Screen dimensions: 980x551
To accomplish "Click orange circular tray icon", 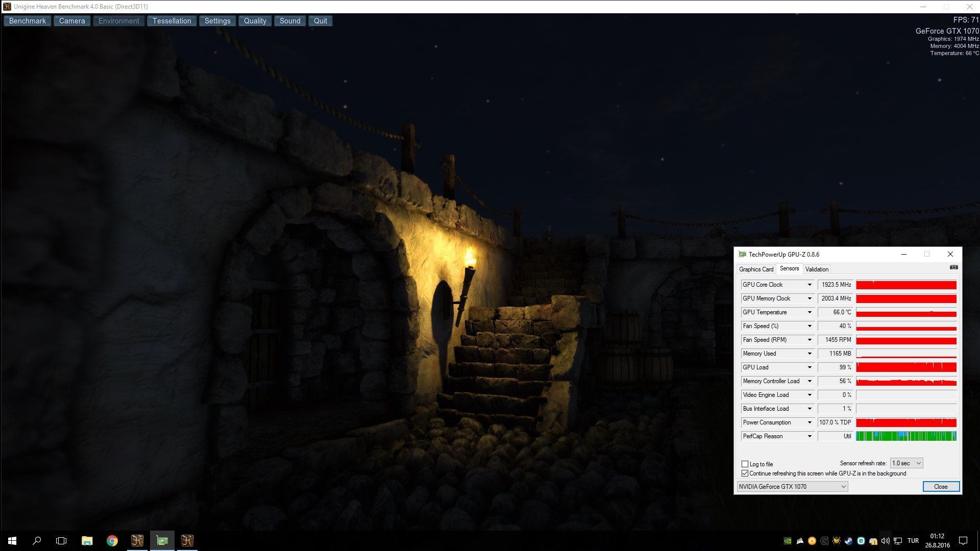I will pos(812,541).
